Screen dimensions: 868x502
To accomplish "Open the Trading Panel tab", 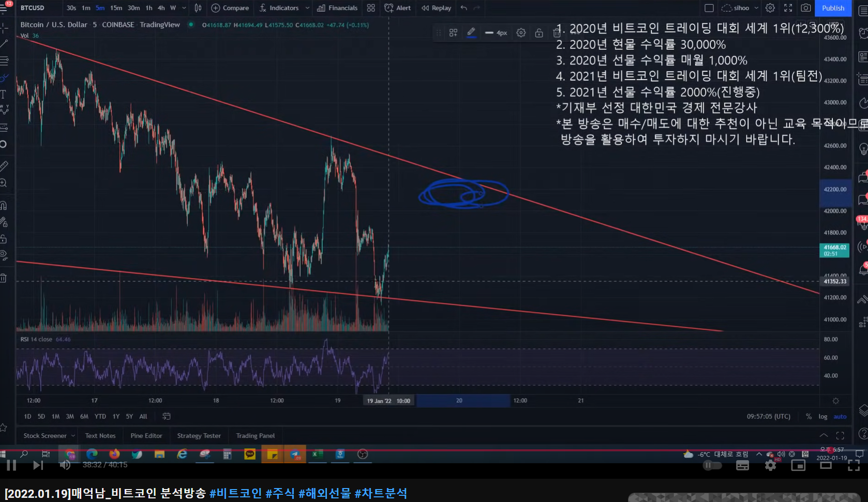I will pyautogui.click(x=256, y=436).
